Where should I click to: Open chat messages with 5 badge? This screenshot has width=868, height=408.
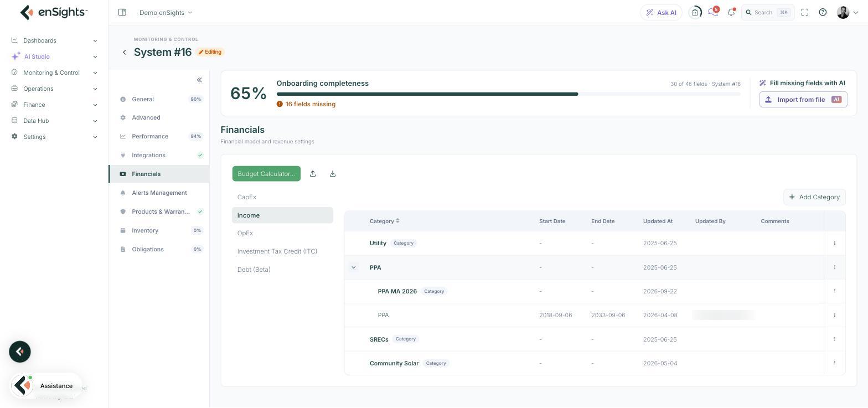[713, 12]
